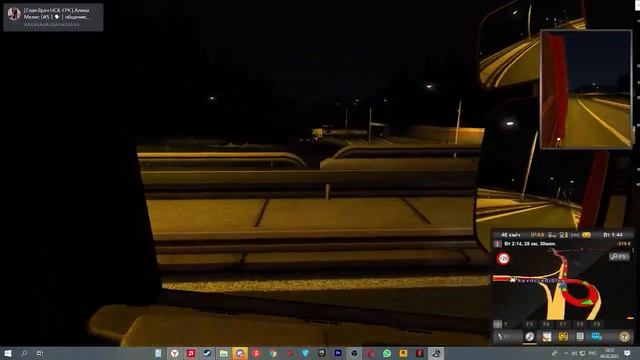Click the 46 km/h speed readout
Viewport: 640px width, 360px height.
click(510, 235)
